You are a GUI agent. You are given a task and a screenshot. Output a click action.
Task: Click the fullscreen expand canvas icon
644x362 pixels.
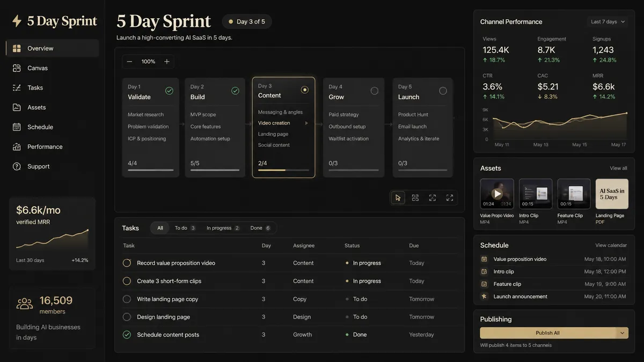click(450, 197)
